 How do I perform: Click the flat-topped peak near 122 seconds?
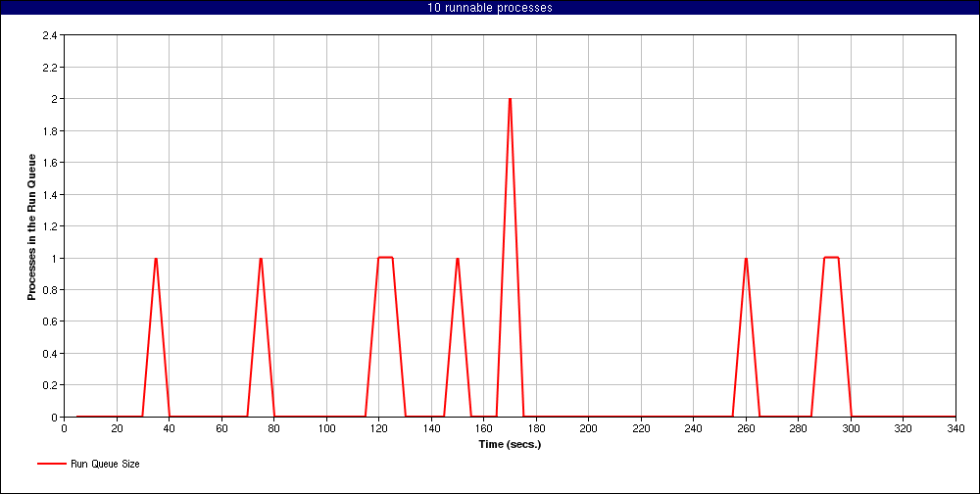(x=385, y=258)
